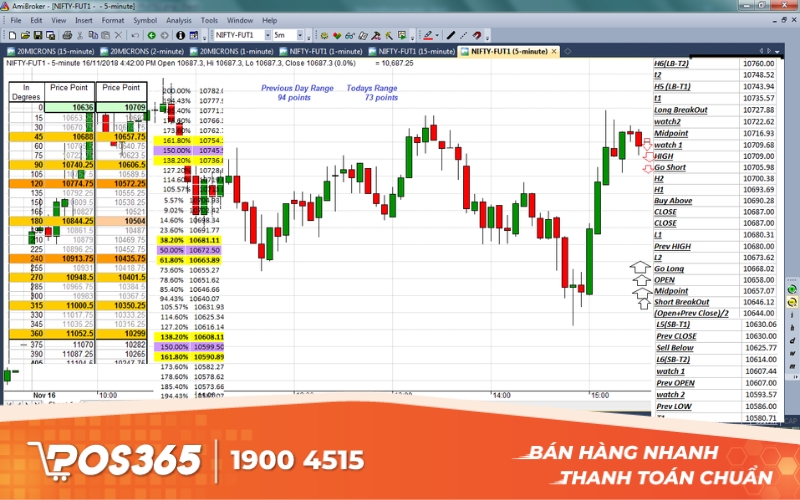Open the Insert menu
Image resolution: width=800 pixels, height=500 pixels.
(84, 20)
